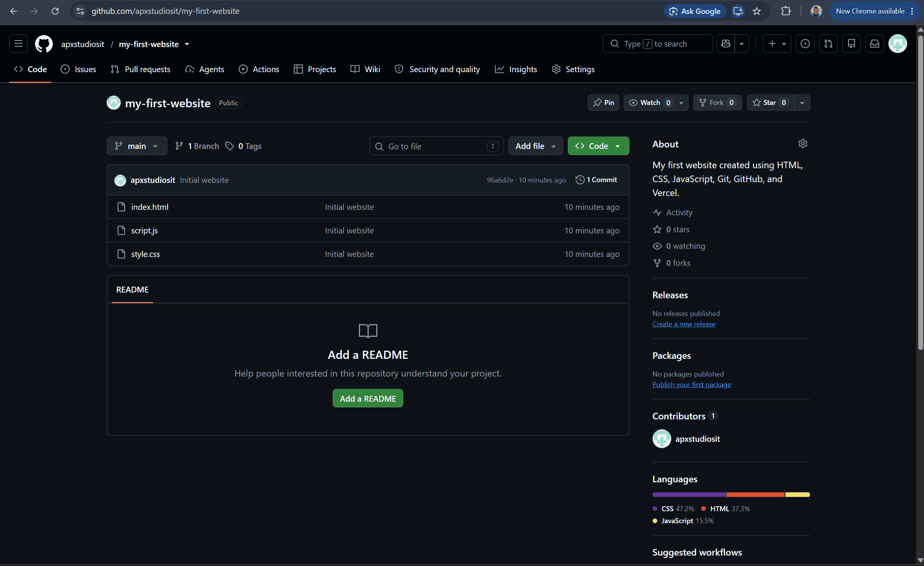Star the my-first-website repository
Viewport: 924px width, 566px height.
pyautogui.click(x=771, y=103)
